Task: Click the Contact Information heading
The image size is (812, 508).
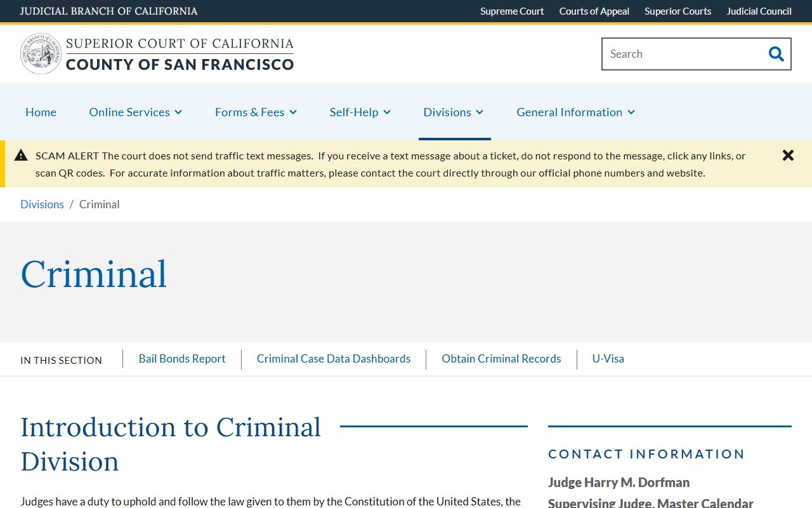Action: click(x=646, y=454)
